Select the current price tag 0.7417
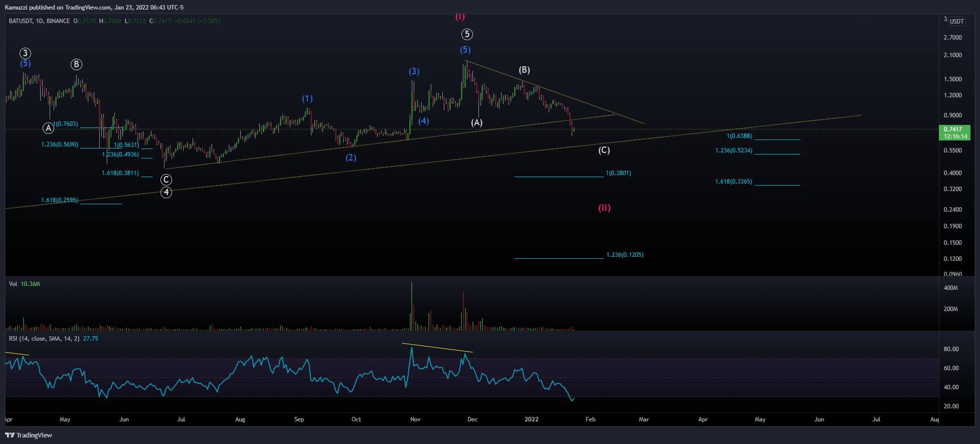The image size is (980, 444). pos(954,132)
